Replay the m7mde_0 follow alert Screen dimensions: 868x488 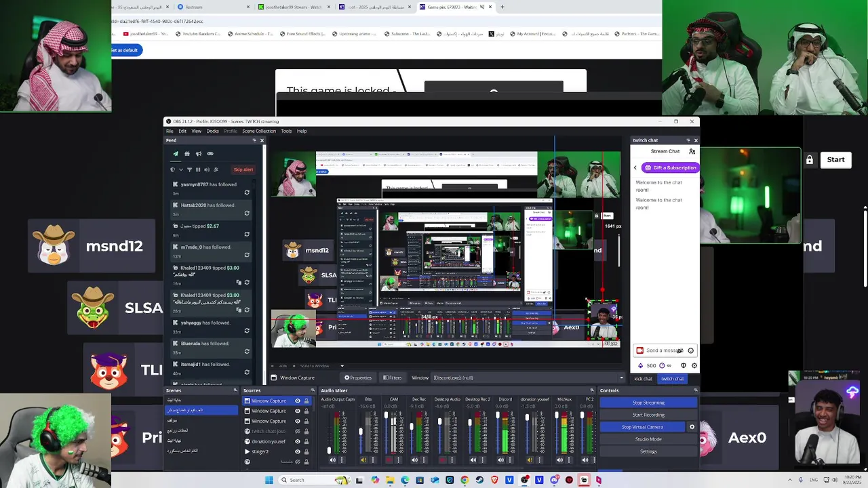(x=247, y=255)
